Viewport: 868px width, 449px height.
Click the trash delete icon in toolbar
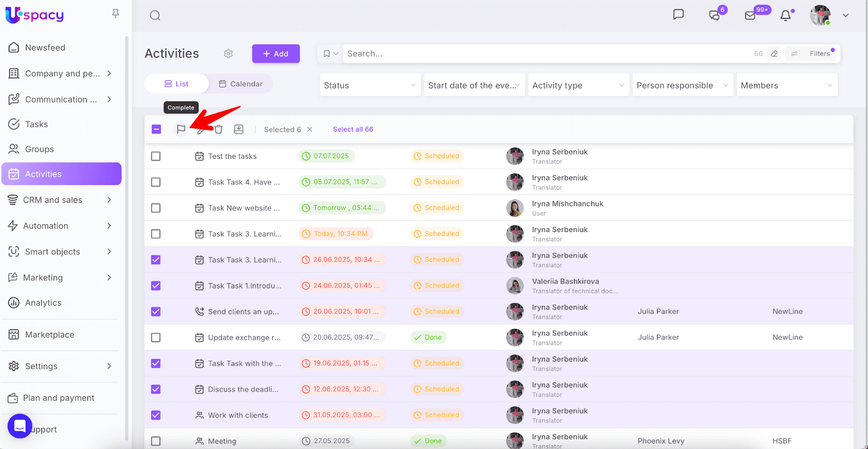tap(219, 129)
